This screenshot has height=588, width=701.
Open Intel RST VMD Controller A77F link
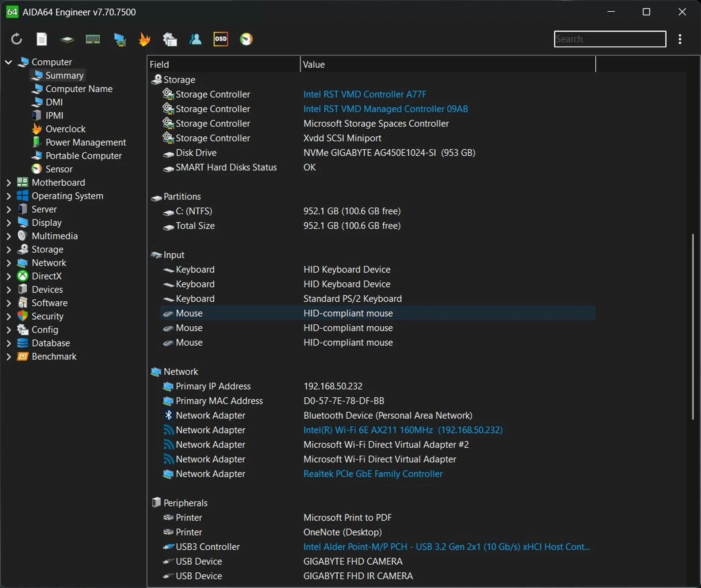pyautogui.click(x=364, y=94)
